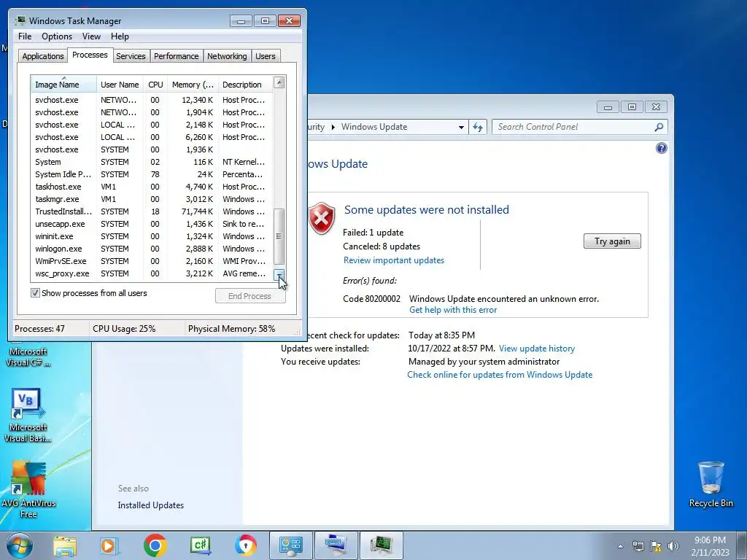
Task: Switch to the Users tab
Action: (265, 56)
